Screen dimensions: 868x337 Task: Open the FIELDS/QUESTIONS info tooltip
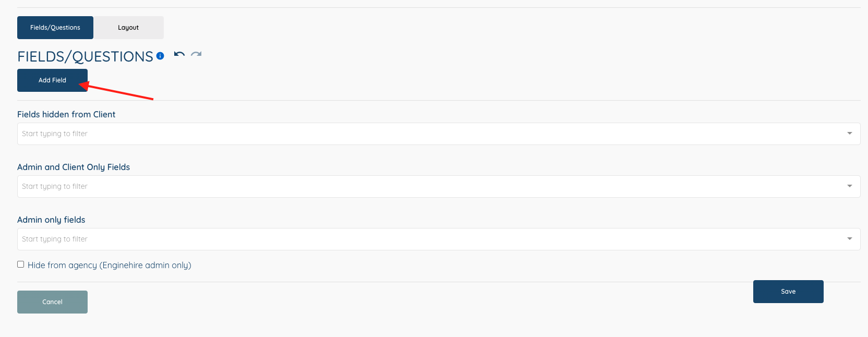160,56
